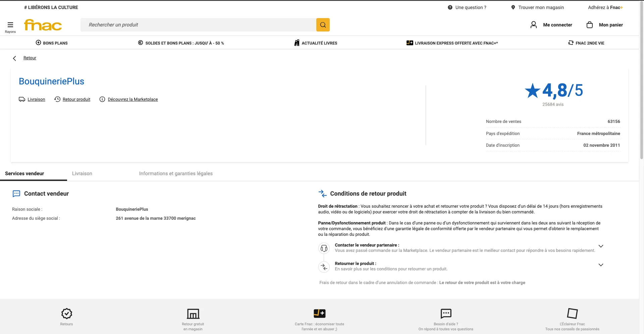This screenshot has width=644, height=334.
Task: Click the Besoin d'aide chat icon
Action: pos(446,314)
